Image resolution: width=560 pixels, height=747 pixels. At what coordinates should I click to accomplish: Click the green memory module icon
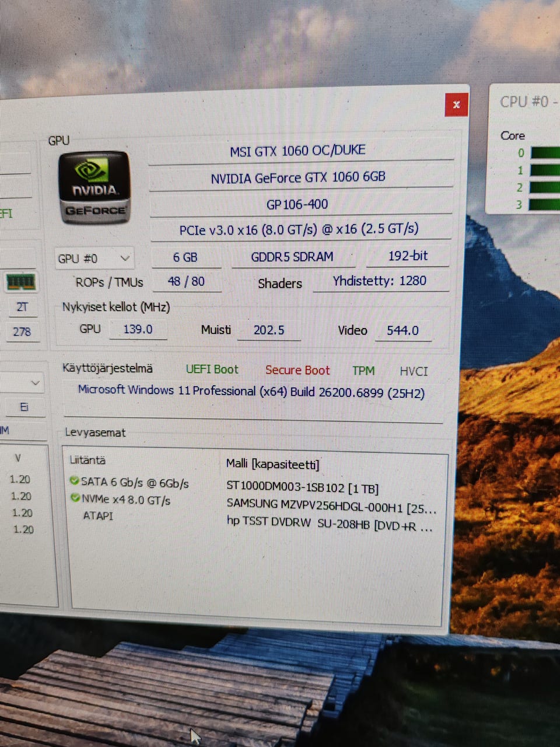click(x=20, y=282)
